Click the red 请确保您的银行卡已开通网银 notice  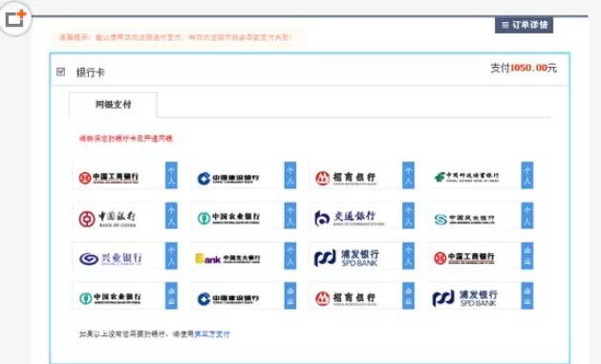pyautogui.click(x=126, y=139)
